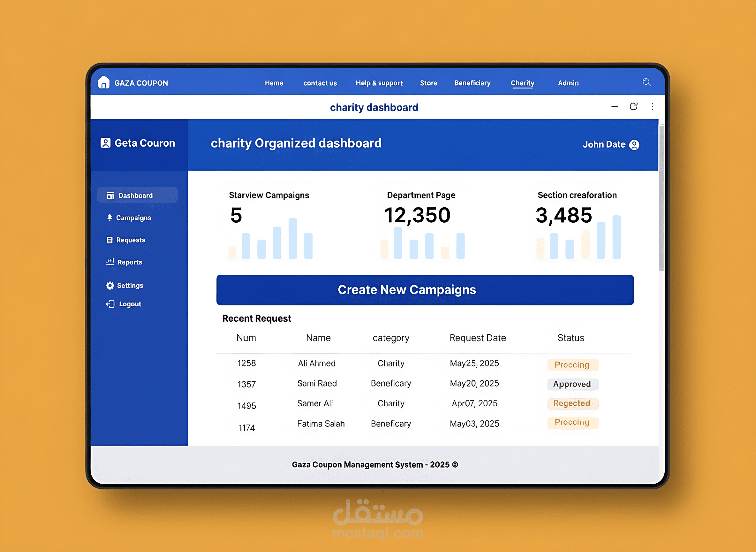Click the refresh icon in title bar
The height and width of the screenshot is (552, 756).
(x=633, y=107)
